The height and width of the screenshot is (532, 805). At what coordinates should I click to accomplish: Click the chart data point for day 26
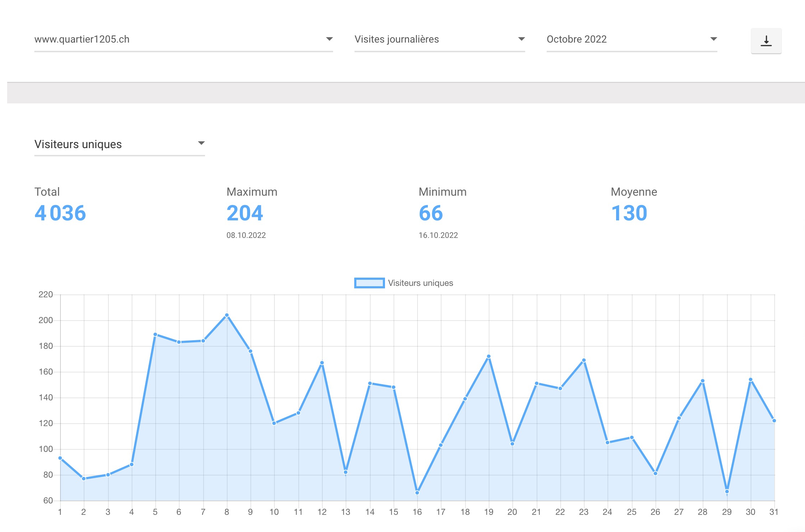pos(655,473)
